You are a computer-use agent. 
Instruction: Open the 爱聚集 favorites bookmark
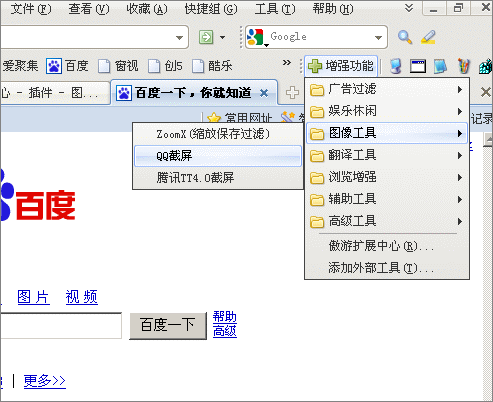click(x=20, y=66)
